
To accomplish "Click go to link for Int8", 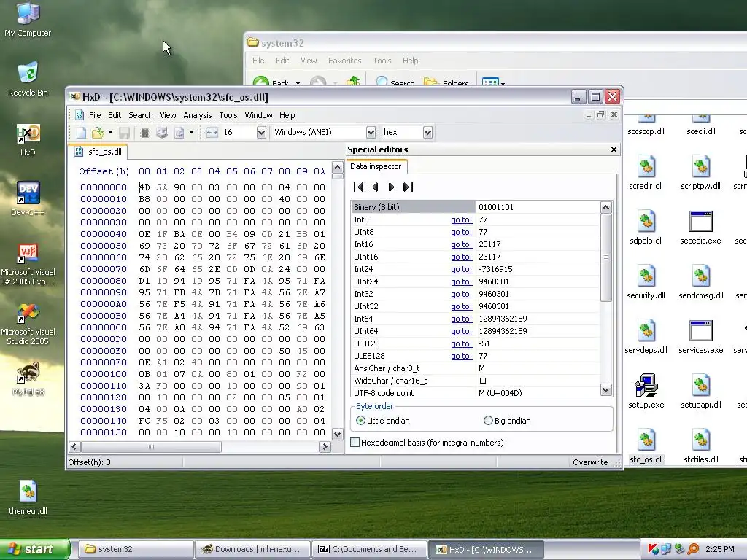I will (461, 219).
